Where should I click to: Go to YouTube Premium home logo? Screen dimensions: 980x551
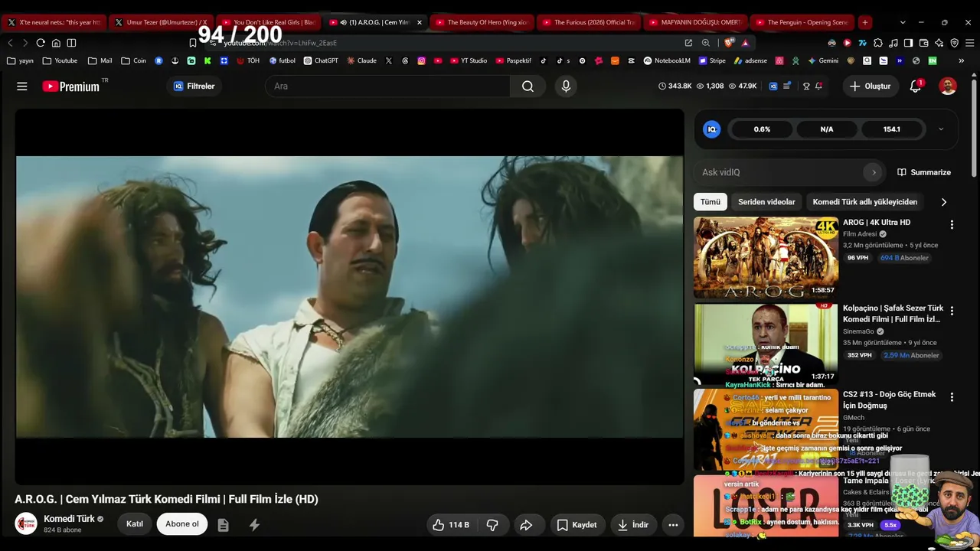click(x=71, y=86)
